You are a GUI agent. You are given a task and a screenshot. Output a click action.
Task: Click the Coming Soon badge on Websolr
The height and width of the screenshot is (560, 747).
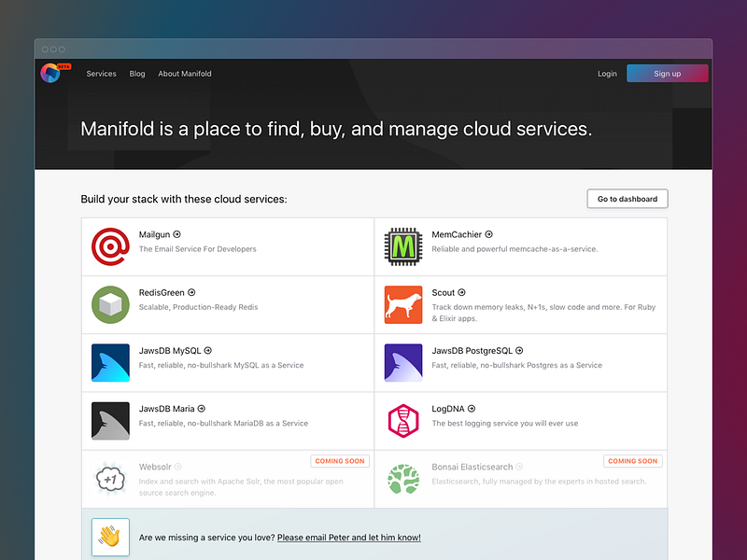click(340, 461)
